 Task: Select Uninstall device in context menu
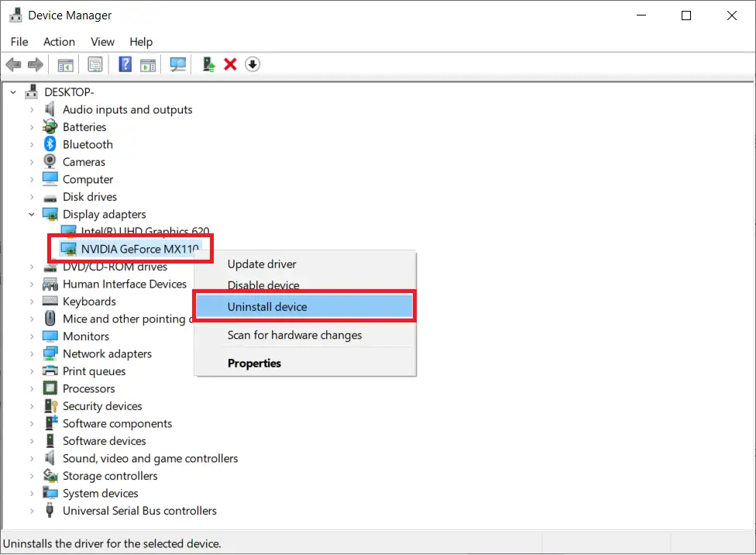(304, 306)
